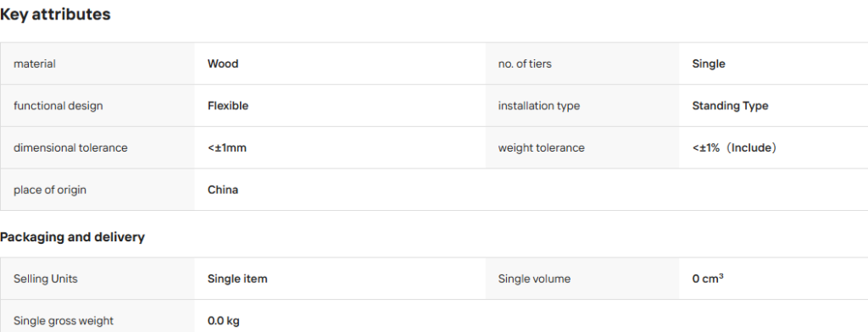868x332 pixels.
Task: Click the 0 cm³ single volume value
Action: coord(708,279)
